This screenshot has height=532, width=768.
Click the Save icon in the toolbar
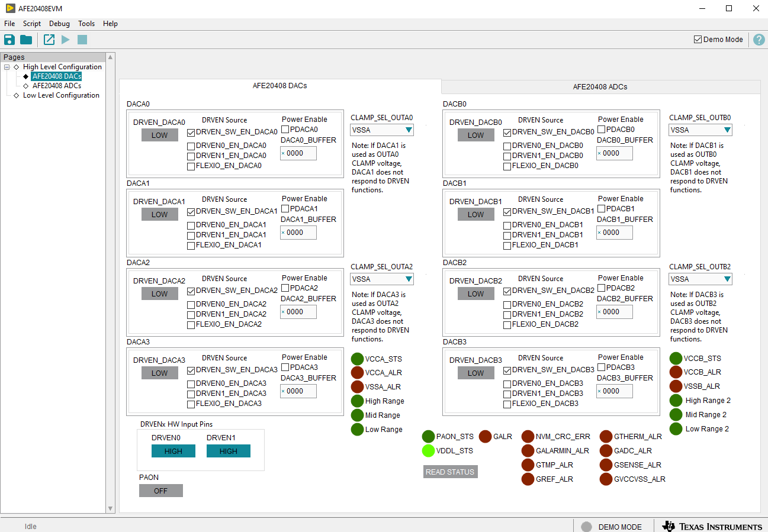point(9,40)
